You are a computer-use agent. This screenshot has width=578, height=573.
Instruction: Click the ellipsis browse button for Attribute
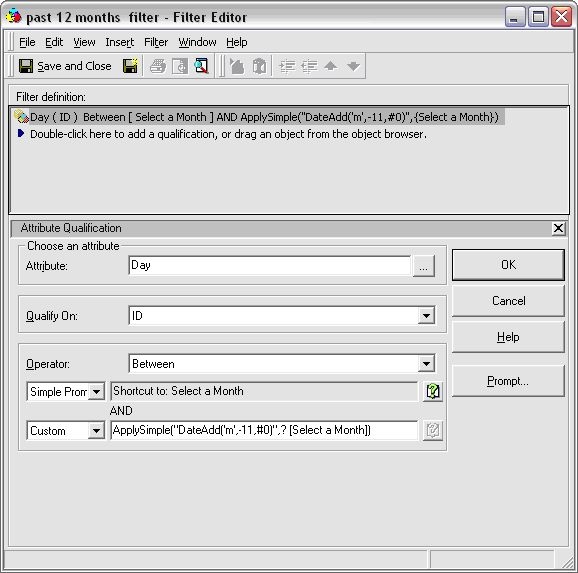pos(424,265)
